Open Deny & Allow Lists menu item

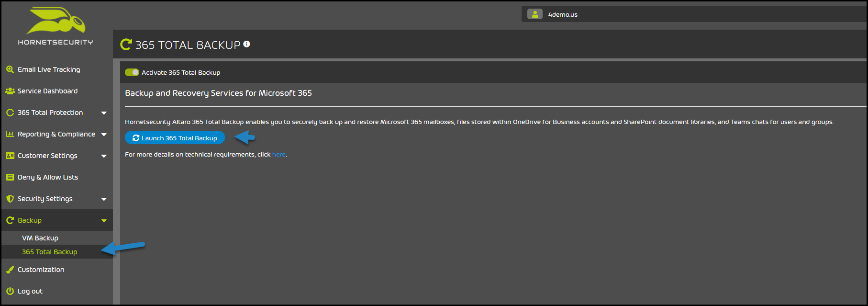pyautogui.click(x=57, y=177)
